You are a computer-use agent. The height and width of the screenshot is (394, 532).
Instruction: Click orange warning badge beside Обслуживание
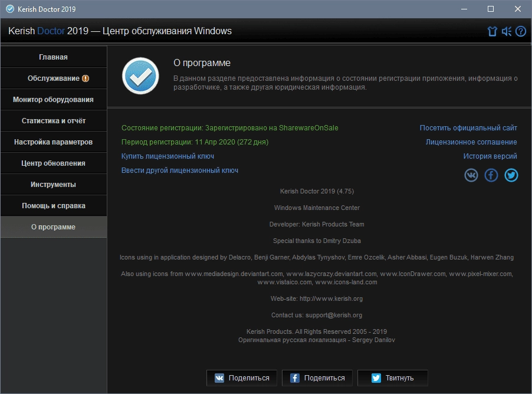click(86, 78)
